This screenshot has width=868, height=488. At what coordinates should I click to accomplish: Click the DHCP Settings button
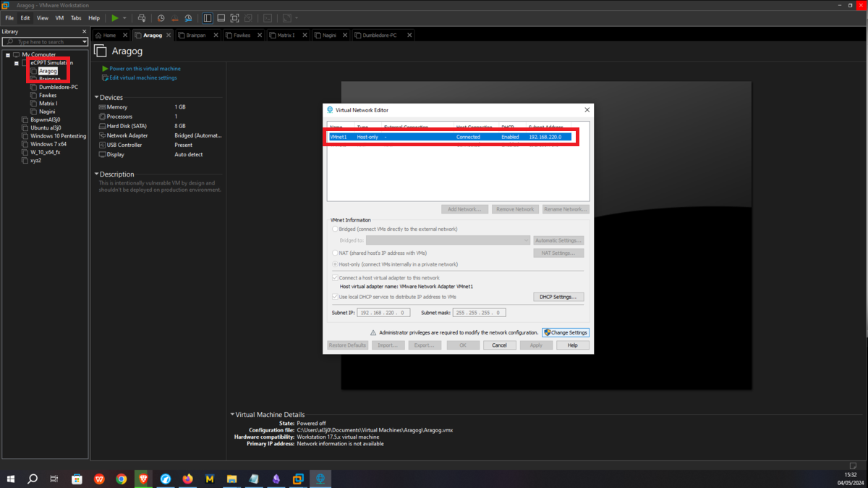coord(558,297)
